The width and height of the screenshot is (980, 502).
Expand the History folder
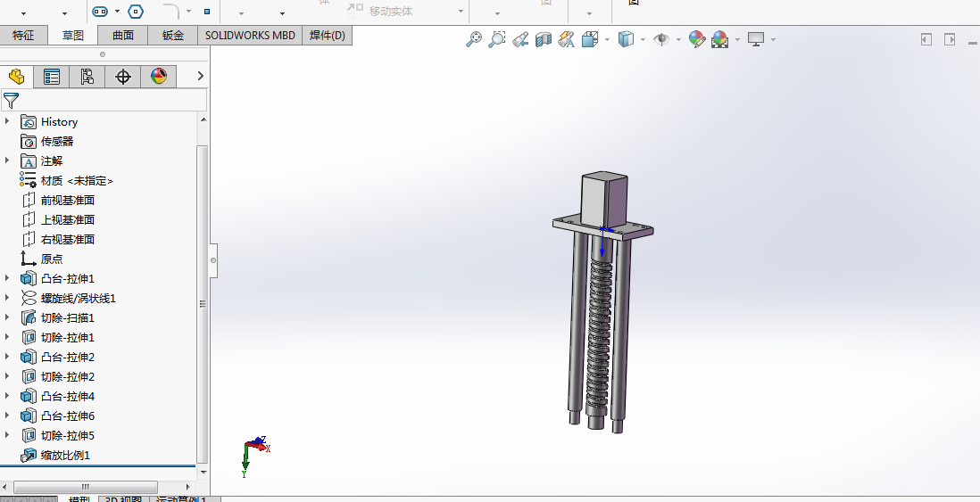pyautogui.click(x=7, y=121)
